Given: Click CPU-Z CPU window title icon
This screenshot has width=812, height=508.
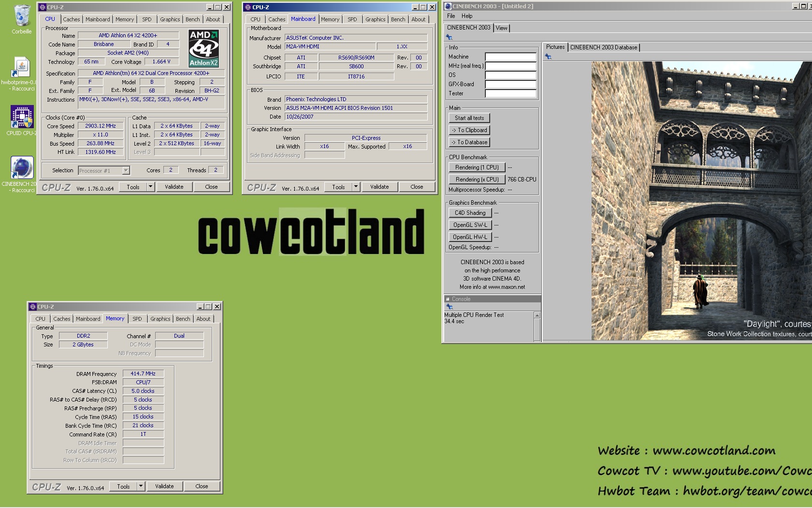Looking at the screenshot, I should click(x=43, y=7).
